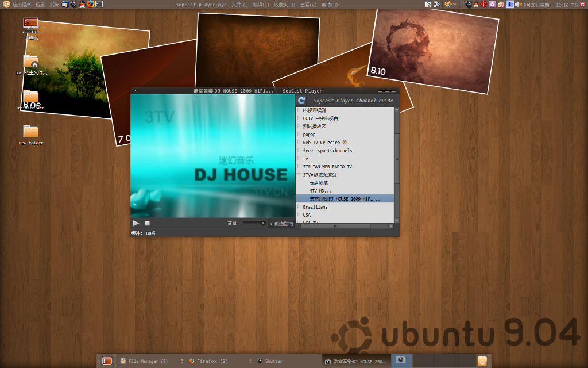This screenshot has width=588, height=368.
Task: Open the 位置 places menu
Action: click(40, 5)
